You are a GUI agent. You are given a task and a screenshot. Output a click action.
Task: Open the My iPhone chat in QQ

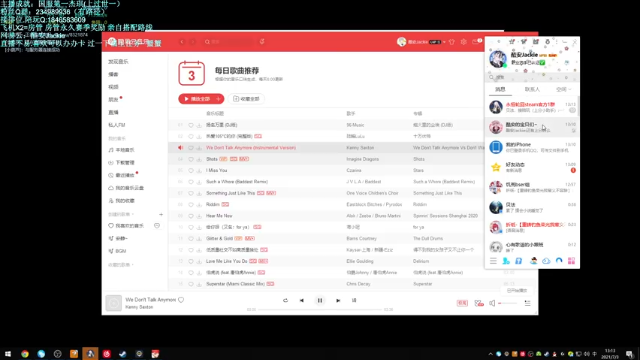pos(532,147)
